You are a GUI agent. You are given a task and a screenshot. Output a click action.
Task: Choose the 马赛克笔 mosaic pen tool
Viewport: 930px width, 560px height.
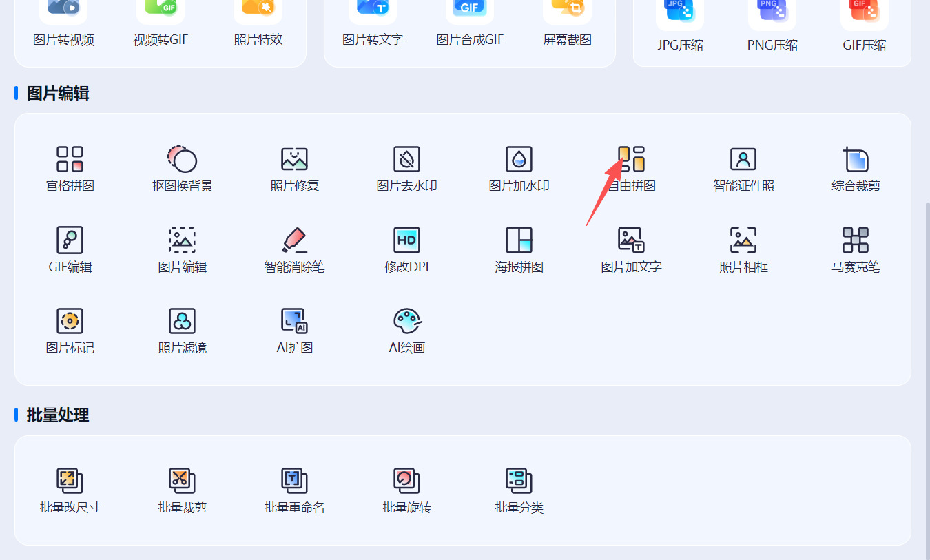pyautogui.click(x=856, y=249)
